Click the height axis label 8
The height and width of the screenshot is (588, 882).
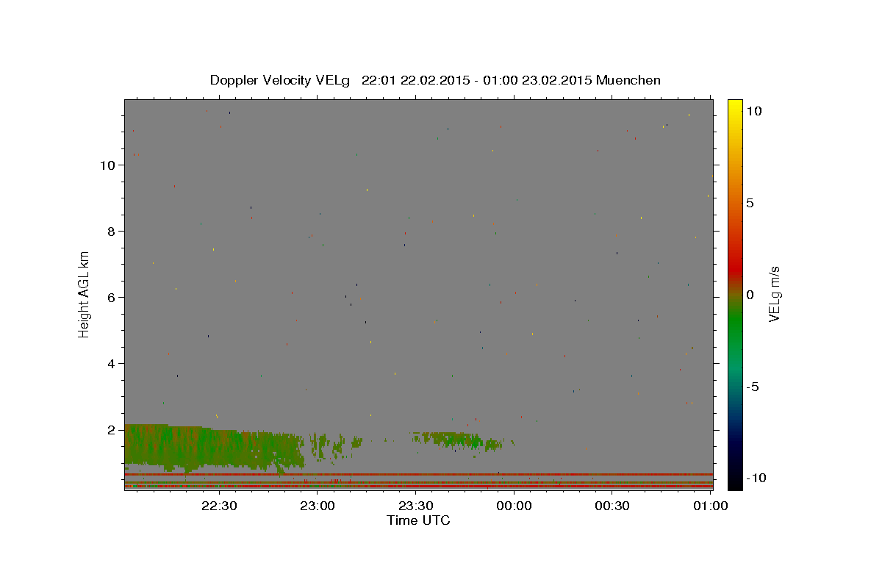click(112, 231)
